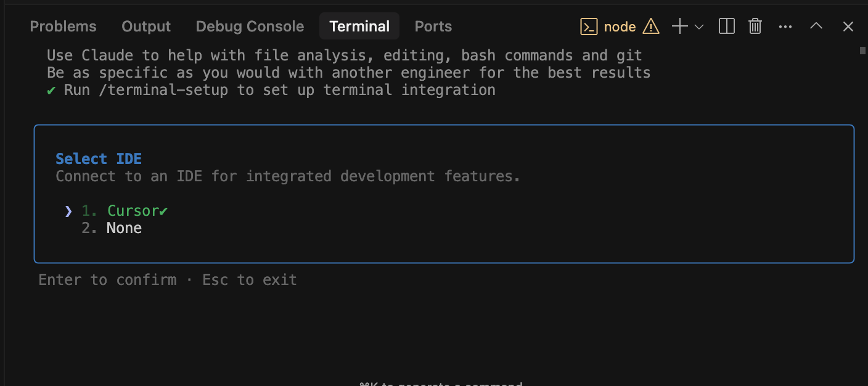Kill the terminal with the trash icon
This screenshot has height=386, width=868.
(x=755, y=27)
